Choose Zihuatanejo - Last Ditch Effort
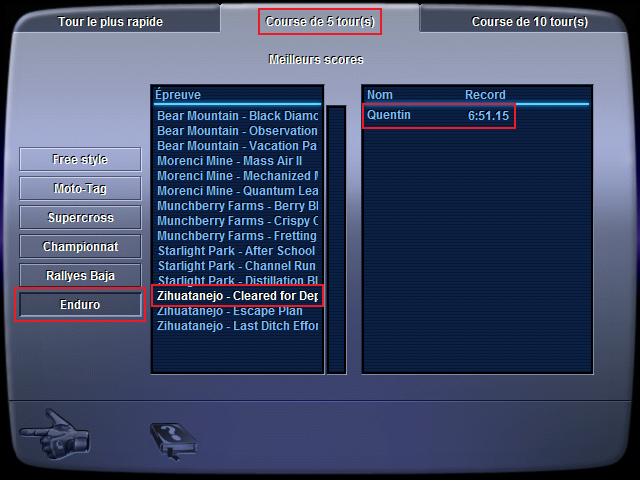640x481 pixels. (237, 326)
